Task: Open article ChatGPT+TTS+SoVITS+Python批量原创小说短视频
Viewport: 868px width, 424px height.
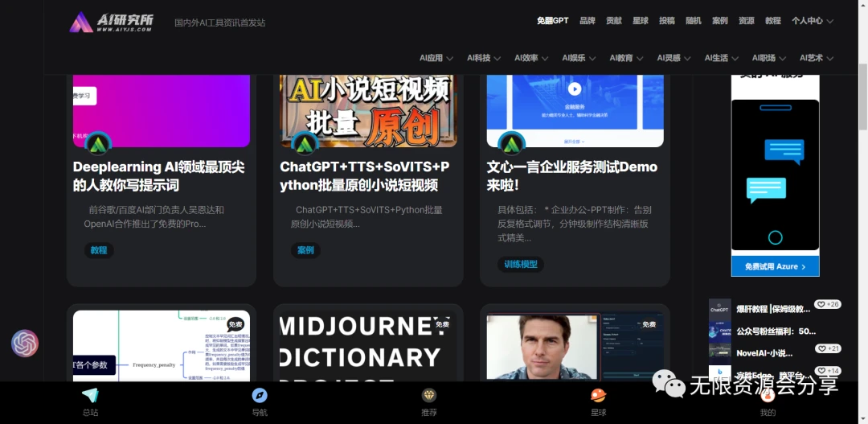Action: click(365, 176)
